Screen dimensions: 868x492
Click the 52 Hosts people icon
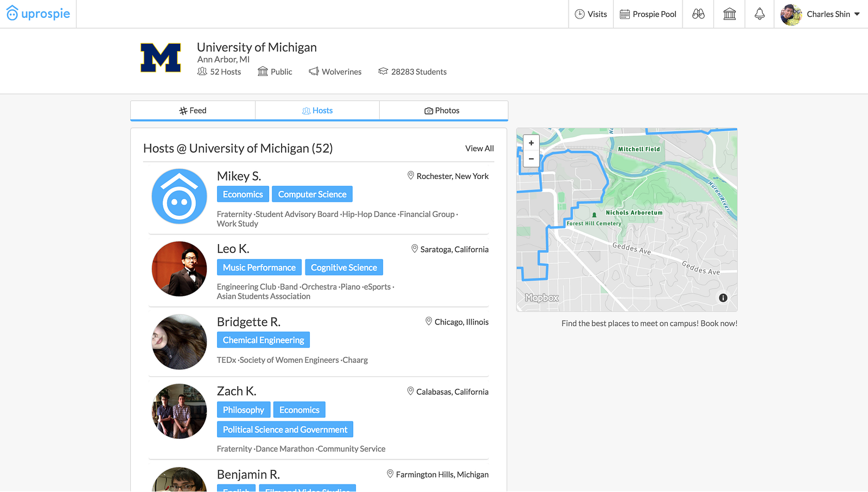click(202, 72)
